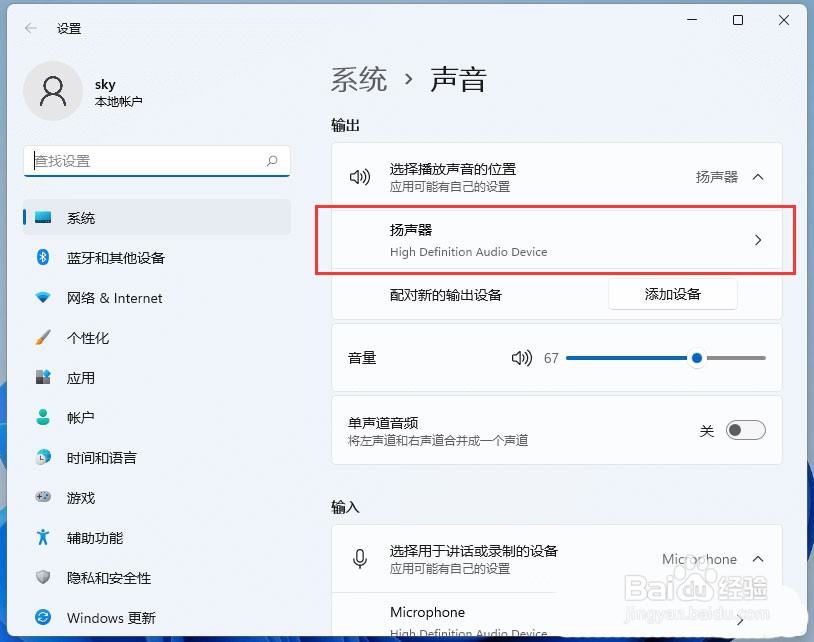Screen dimensions: 814x642
Task: Go to 网络 & Internet settings
Action: (157, 297)
